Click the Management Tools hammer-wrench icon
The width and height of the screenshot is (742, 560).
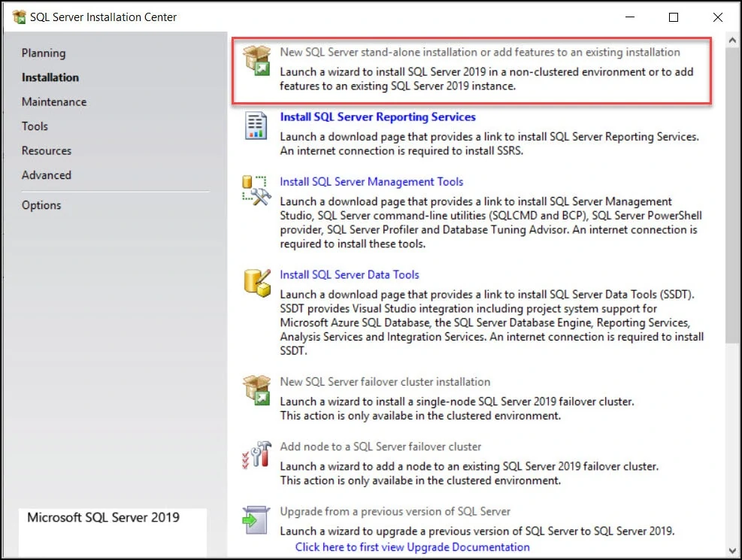click(x=256, y=190)
